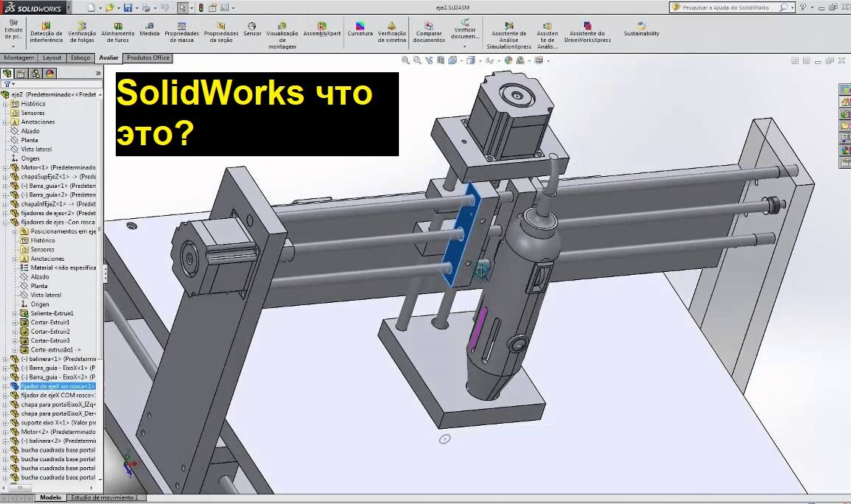Run Verificação de folgas
851x504 pixels.
point(82,32)
